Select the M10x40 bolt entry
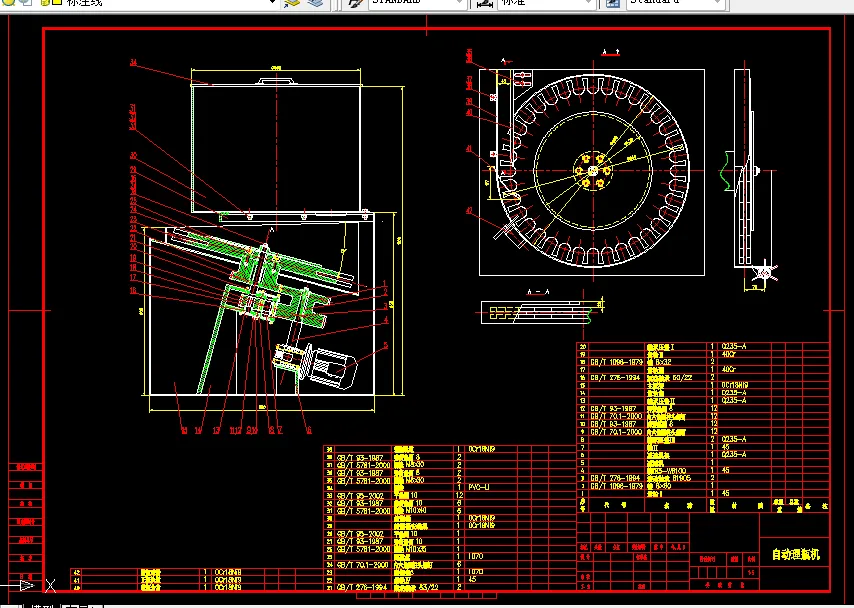The height and width of the screenshot is (608, 854). point(410,511)
